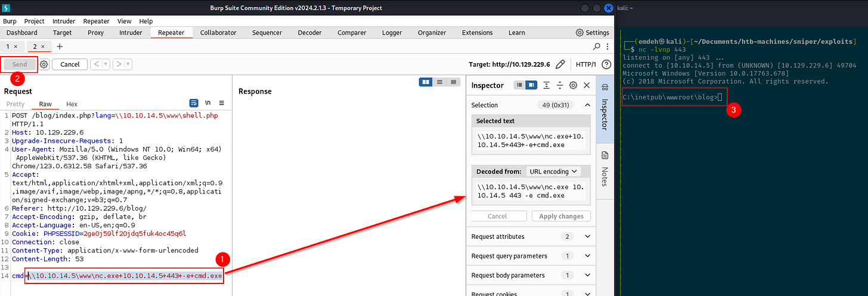The image size is (868, 296).
Task: Open the Repeater send settings gear
Action: tap(44, 64)
